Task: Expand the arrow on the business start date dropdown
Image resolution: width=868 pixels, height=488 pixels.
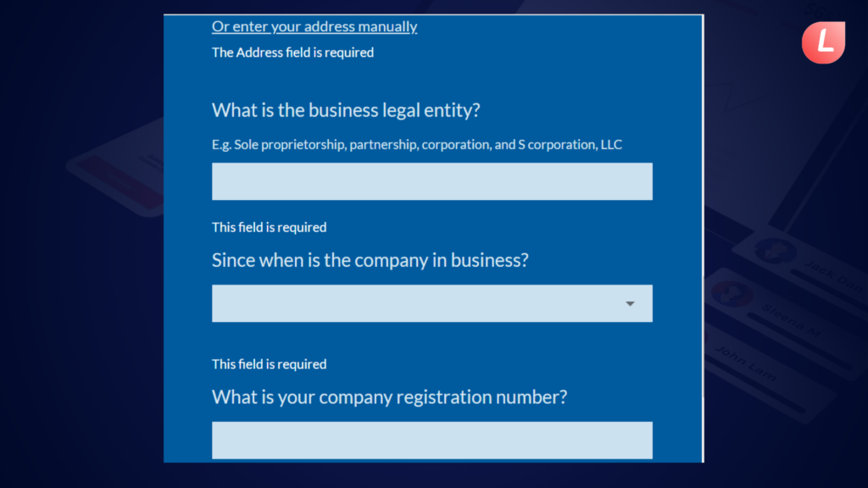Action: pyautogui.click(x=630, y=304)
